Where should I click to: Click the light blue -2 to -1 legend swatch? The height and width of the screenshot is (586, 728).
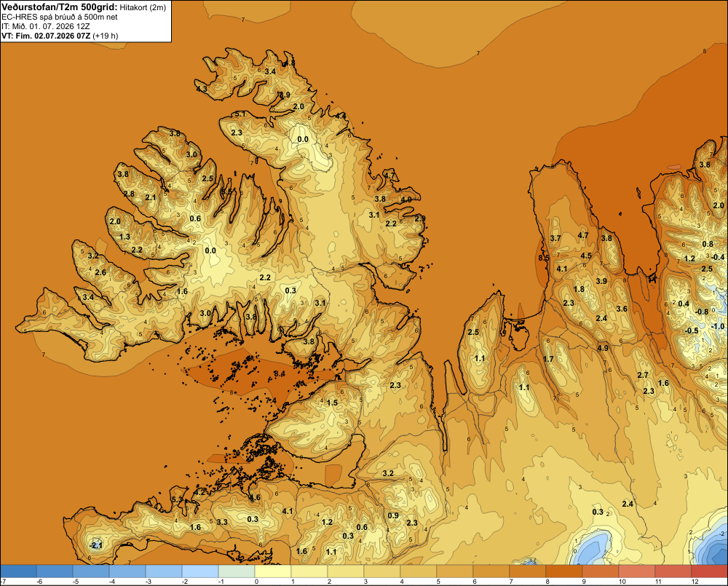point(200,571)
